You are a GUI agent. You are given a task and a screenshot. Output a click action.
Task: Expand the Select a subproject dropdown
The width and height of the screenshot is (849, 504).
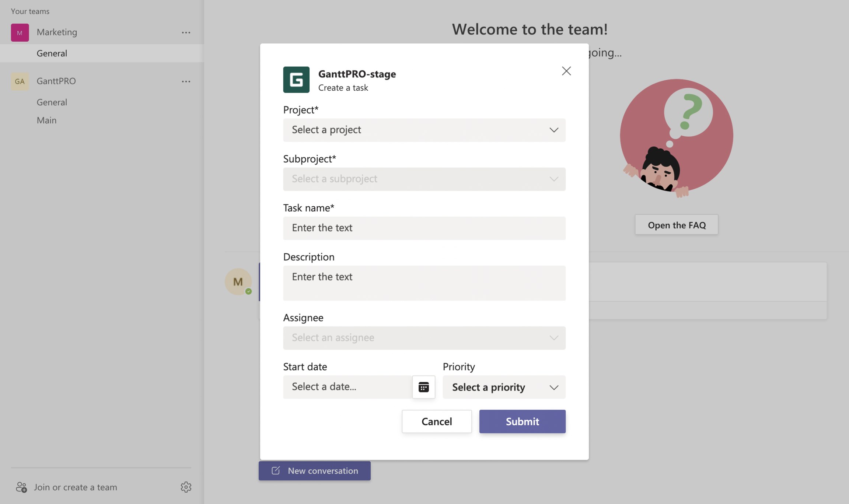point(424,179)
